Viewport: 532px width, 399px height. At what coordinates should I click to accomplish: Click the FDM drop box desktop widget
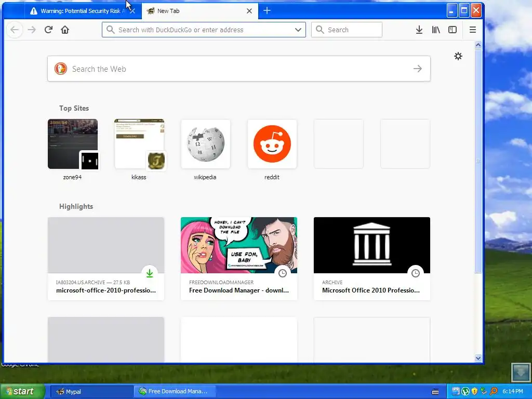(x=521, y=372)
